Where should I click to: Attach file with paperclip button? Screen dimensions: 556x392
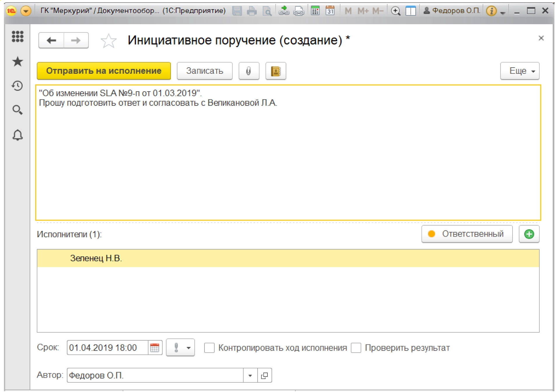(x=249, y=71)
